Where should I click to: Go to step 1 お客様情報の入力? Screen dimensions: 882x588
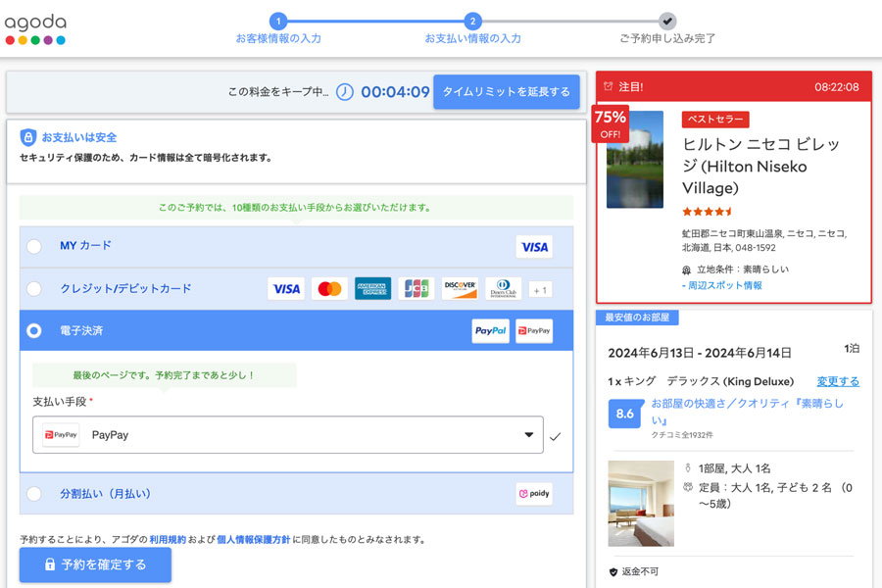(x=278, y=29)
